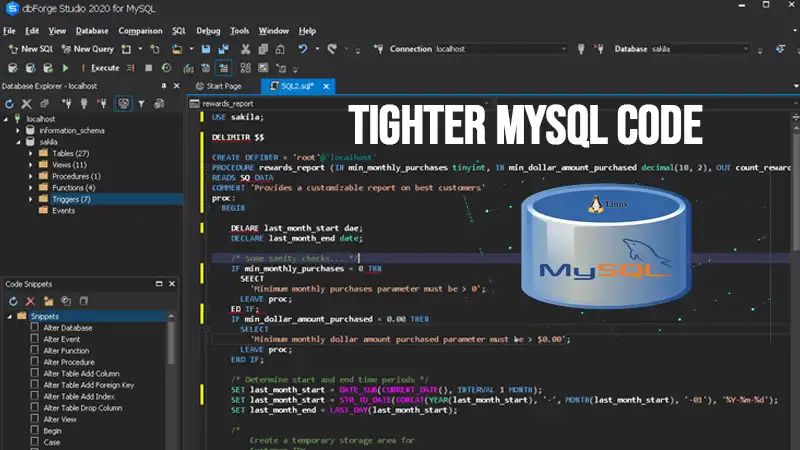
Task: Pin the Database Explorer panel
Action: 164,86
